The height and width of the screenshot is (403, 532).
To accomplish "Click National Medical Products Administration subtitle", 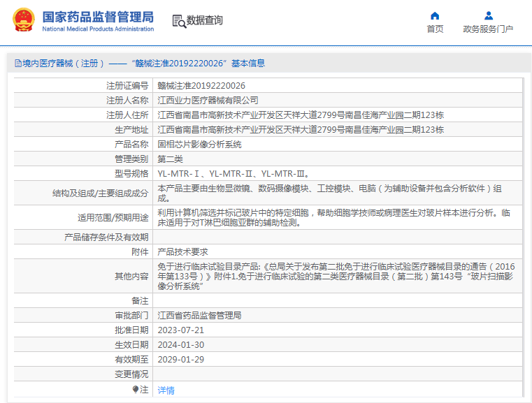I will 98,29.
